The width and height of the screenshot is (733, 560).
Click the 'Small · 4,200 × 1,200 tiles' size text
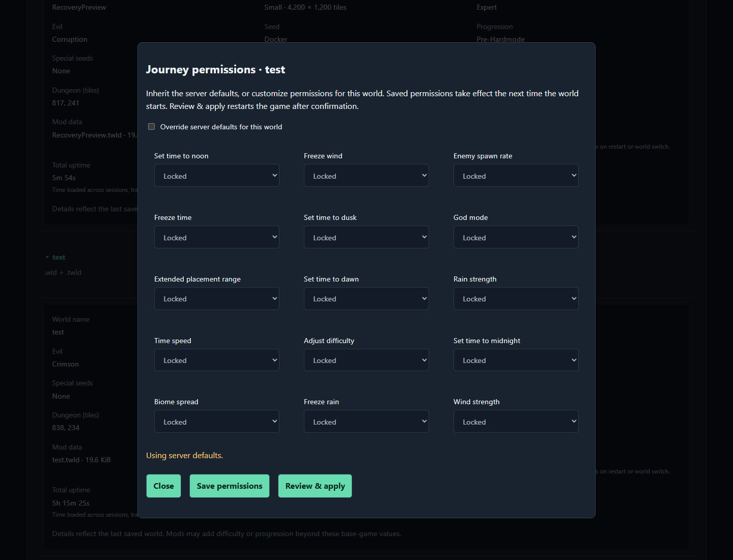click(x=305, y=8)
